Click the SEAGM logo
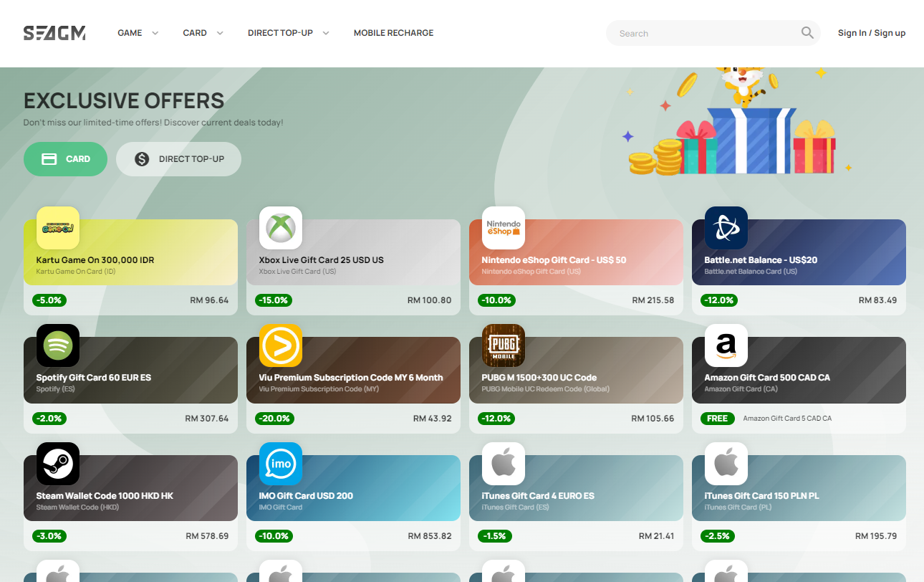 54,33
